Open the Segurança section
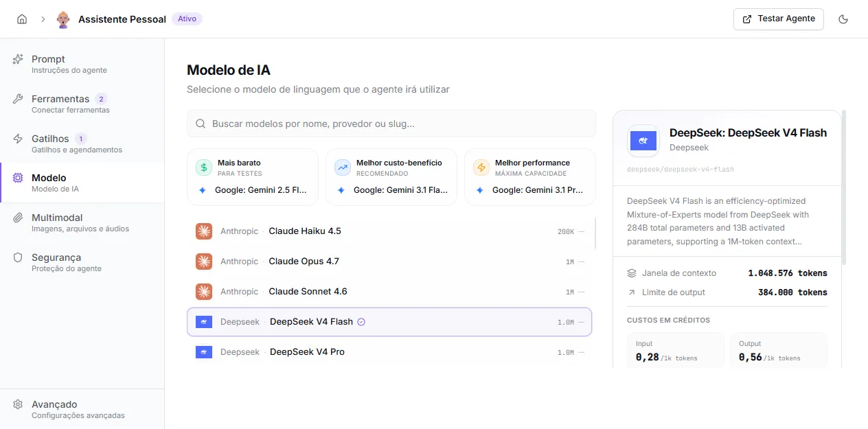Image resolution: width=868 pixels, height=429 pixels. pyautogui.click(x=82, y=262)
